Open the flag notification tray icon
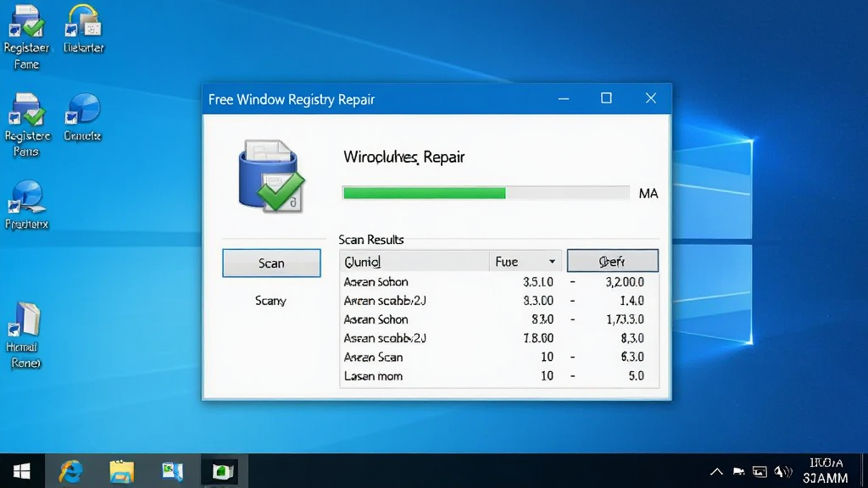The height and width of the screenshot is (488, 868). coord(738,471)
